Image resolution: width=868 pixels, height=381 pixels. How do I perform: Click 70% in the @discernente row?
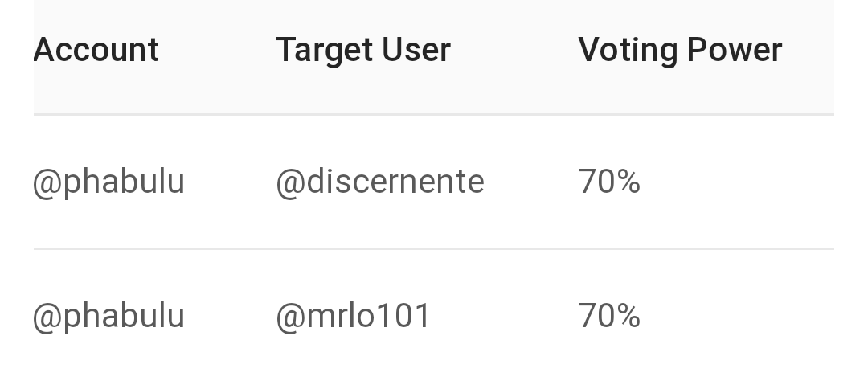coord(609,182)
